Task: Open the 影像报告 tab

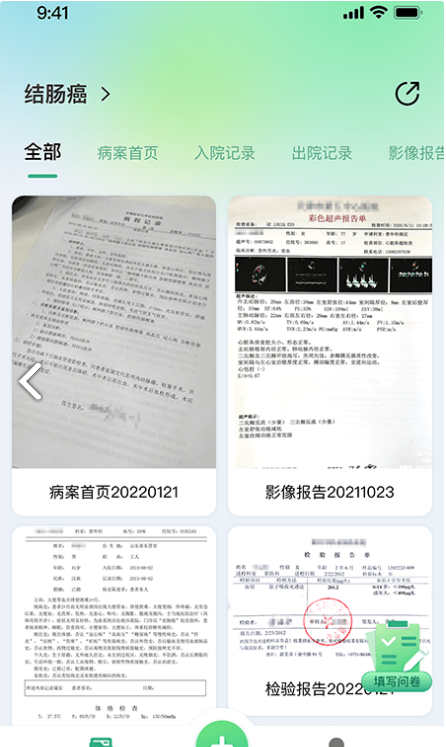Action: click(x=416, y=153)
